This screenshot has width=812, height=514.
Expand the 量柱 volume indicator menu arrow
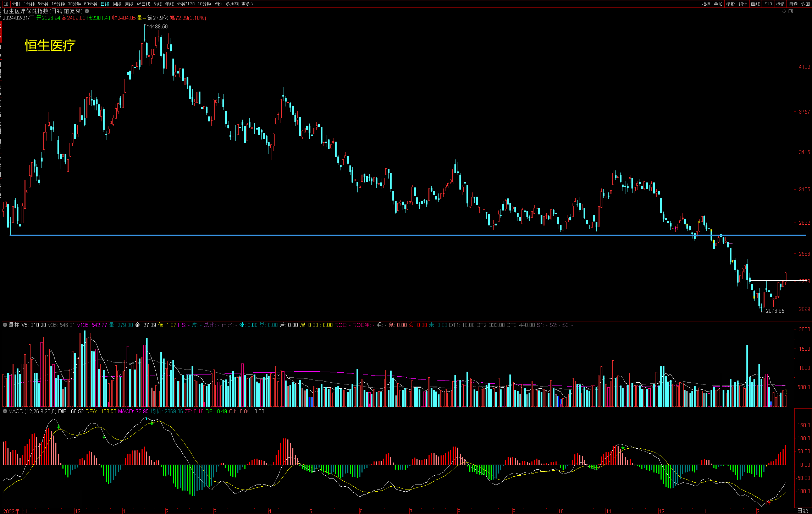pos(5,325)
